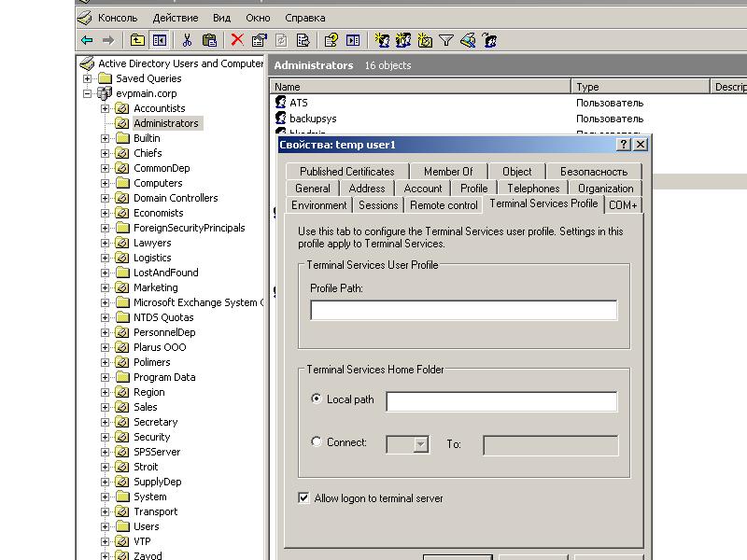Click the Back arrow in the toolbar
Viewport: 747px width, 560px height.
coord(87,40)
